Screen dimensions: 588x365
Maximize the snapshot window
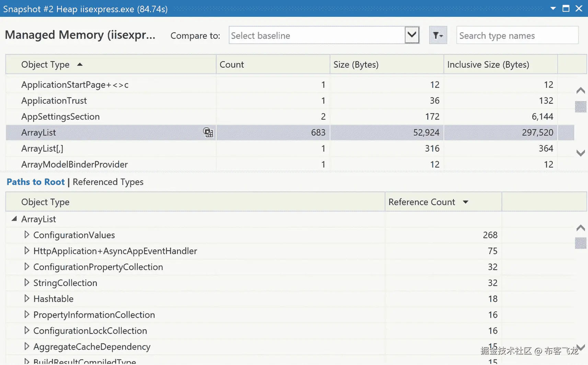coord(566,8)
